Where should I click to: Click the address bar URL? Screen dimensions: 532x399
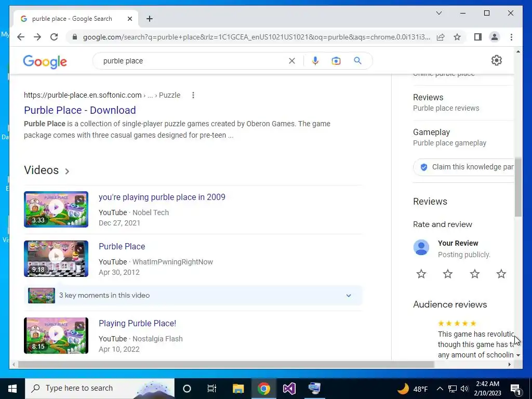click(257, 37)
